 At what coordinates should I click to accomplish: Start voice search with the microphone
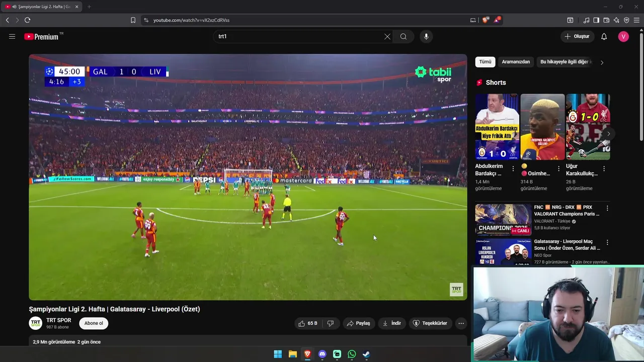tap(426, 36)
